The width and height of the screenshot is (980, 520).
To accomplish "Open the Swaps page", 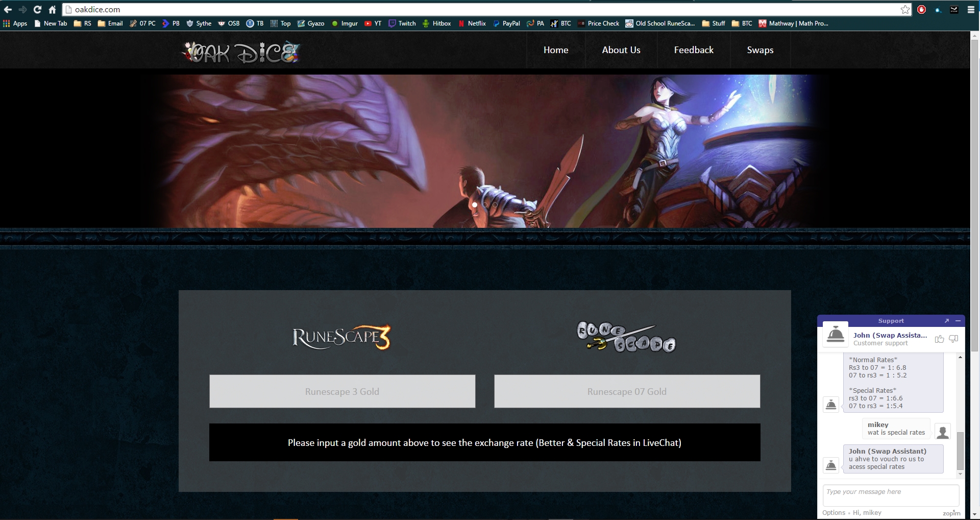I will [x=760, y=50].
